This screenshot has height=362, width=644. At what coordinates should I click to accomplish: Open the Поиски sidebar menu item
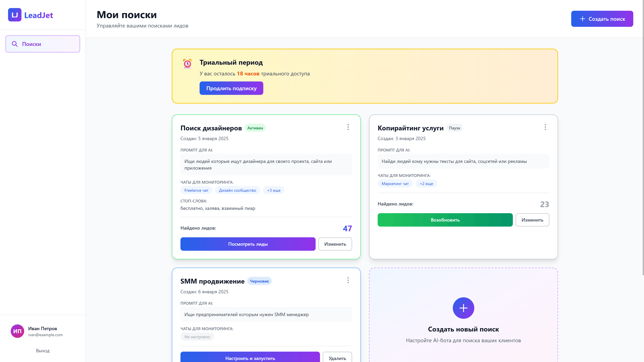pyautogui.click(x=43, y=44)
